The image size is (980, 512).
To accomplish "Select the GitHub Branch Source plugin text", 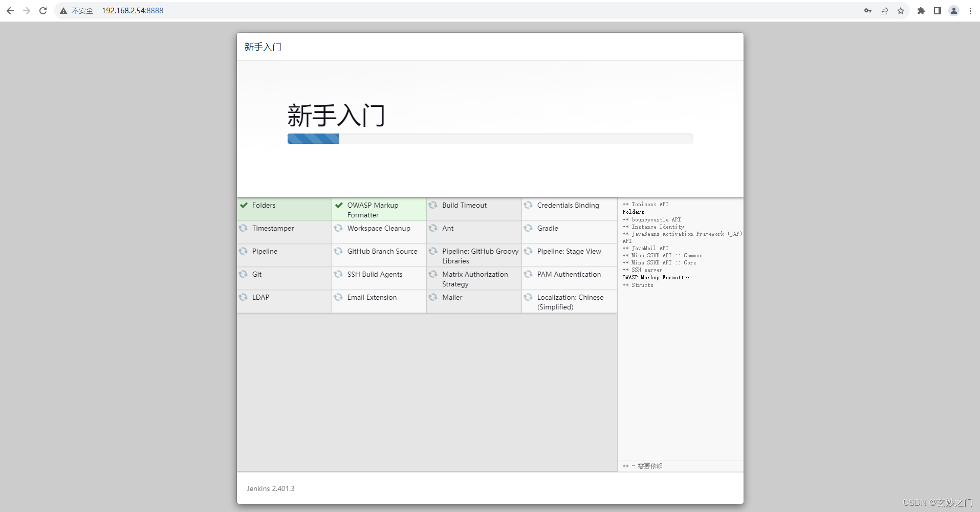I will [382, 251].
